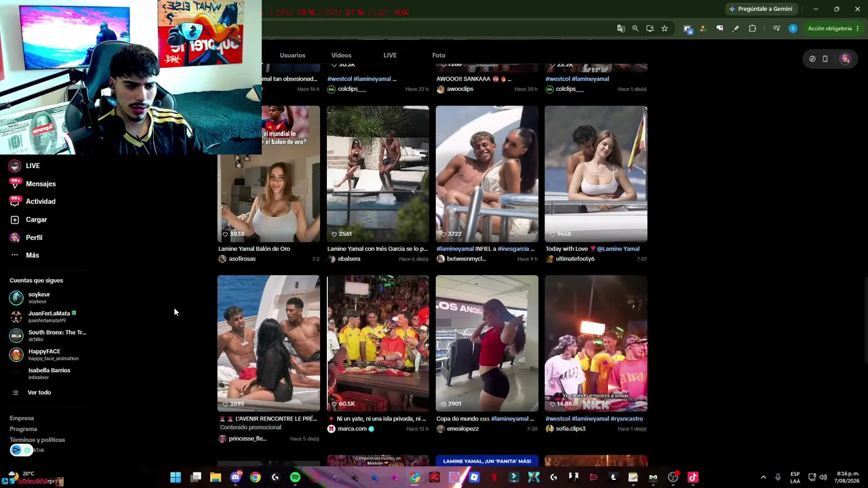Open the Windows Start menu
The image size is (868, 488).
point(176,478)
